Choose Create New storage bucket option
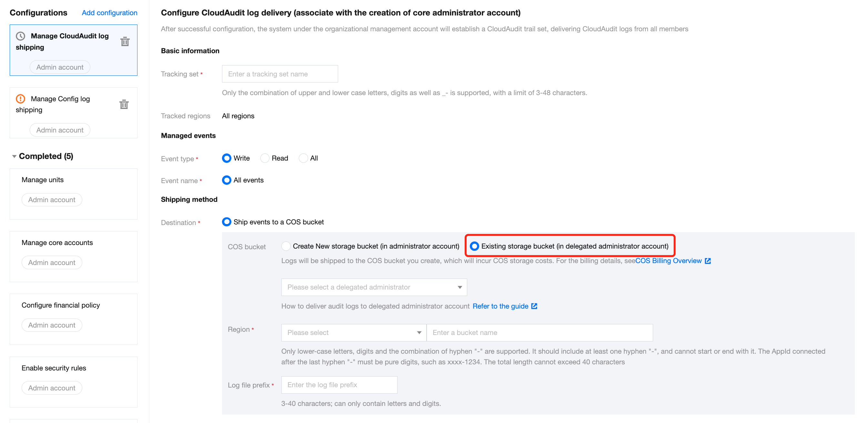The width and height of the screenshot is (868, 423). coord(286,246)
